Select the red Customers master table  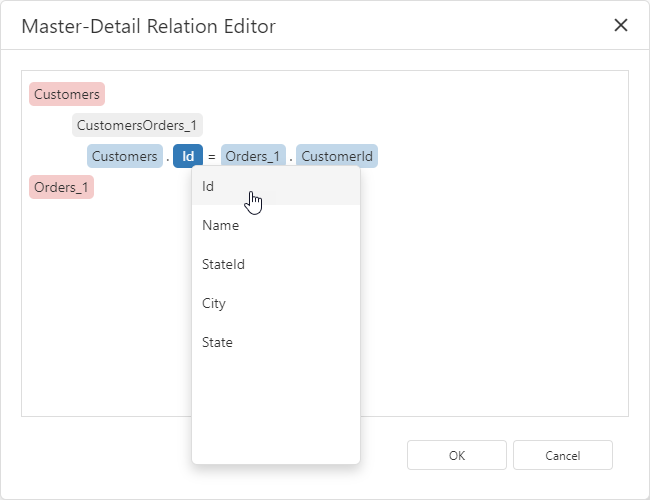coord(67,94)
